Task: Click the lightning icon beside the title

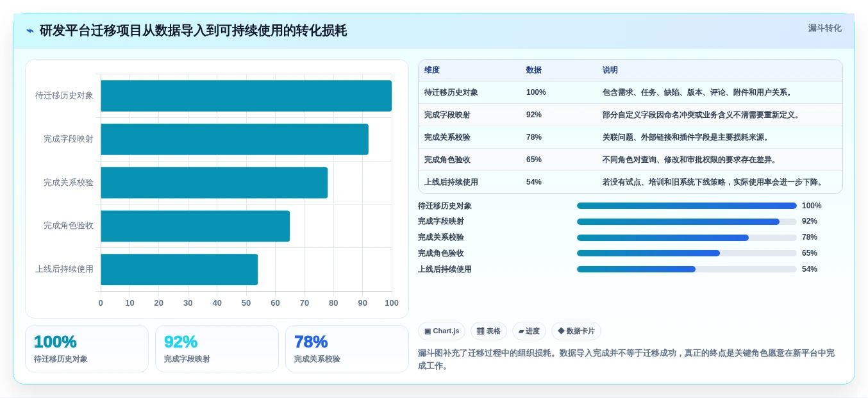Action: point(30,30)
